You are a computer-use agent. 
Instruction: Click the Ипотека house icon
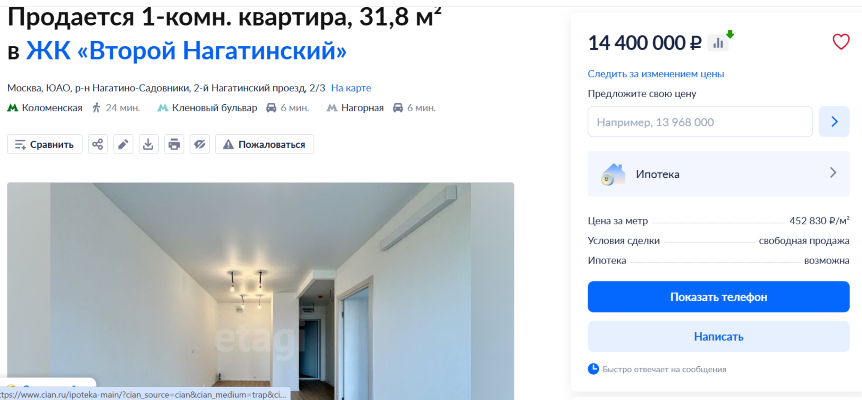(612, 174)
